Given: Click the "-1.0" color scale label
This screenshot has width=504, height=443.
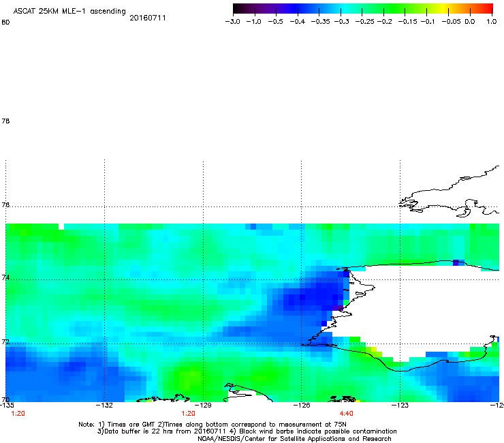Looking at the screenshot, I should [253, 22].
